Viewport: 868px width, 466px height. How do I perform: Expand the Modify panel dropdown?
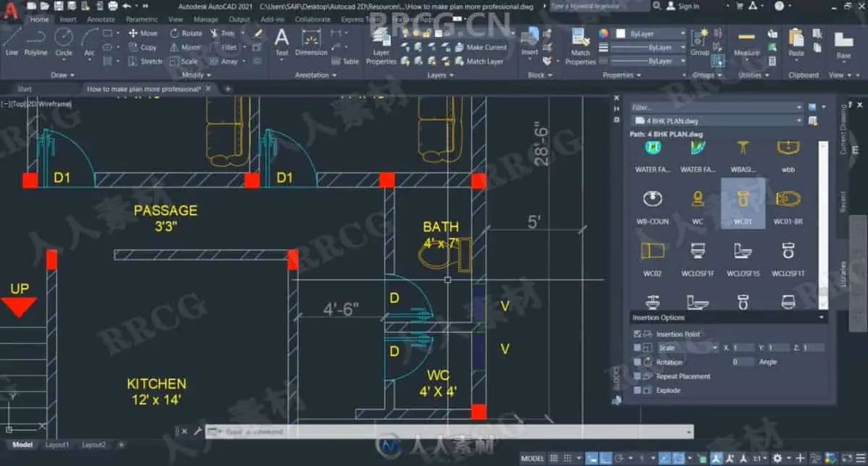pos(196,75)
